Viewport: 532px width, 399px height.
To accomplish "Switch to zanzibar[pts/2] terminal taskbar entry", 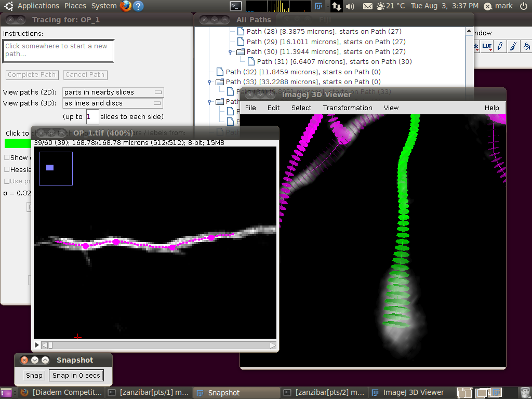I will click(324, 393).
